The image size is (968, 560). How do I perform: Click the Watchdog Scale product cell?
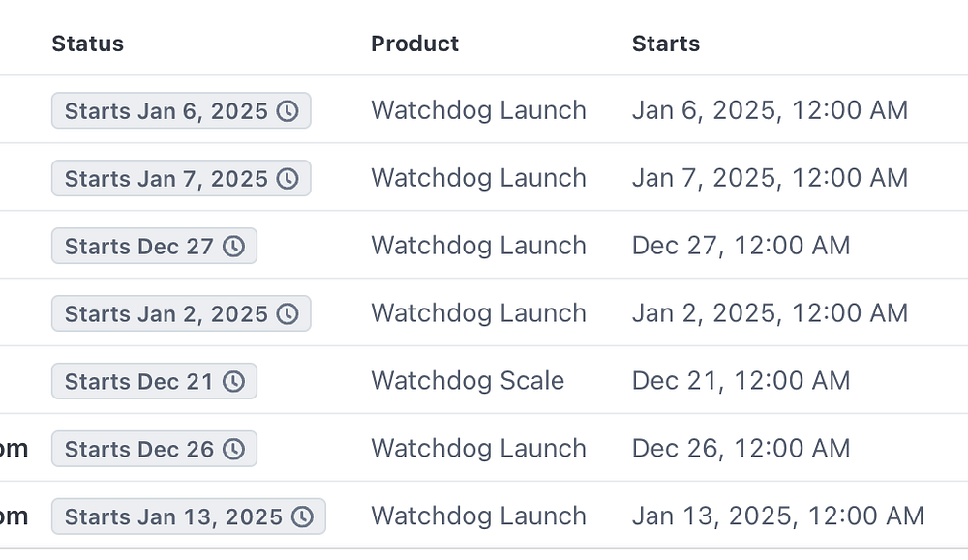[468, 381]
